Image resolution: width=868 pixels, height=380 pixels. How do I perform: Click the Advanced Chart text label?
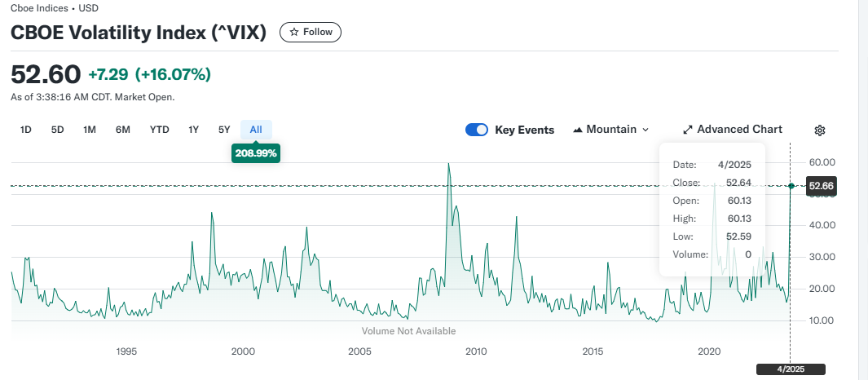tap(739, 129)
